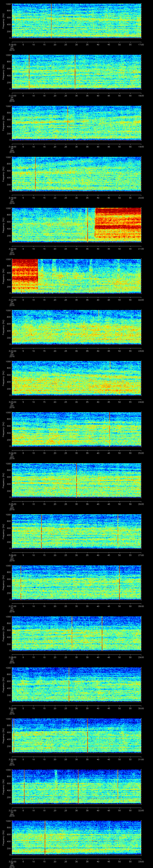Click the 32:00 end time label
The width and height of the screenshot is (153, 868).
point(141,810)
